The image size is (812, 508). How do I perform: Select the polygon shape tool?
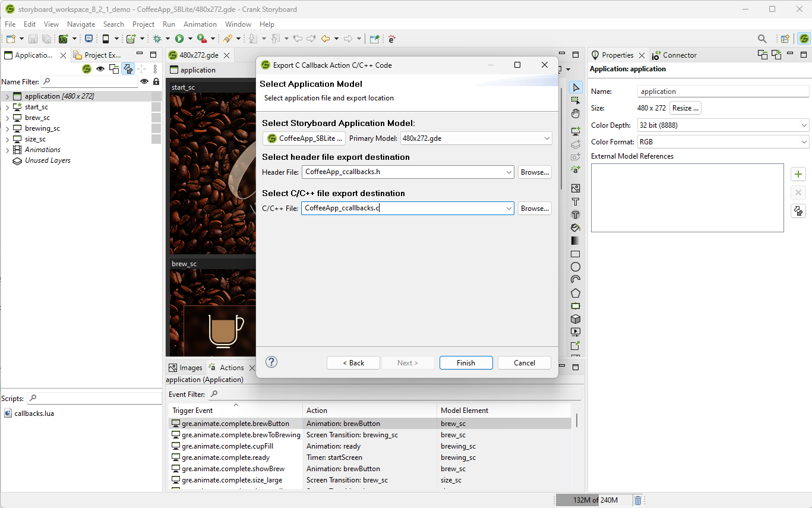pos(576,293)
